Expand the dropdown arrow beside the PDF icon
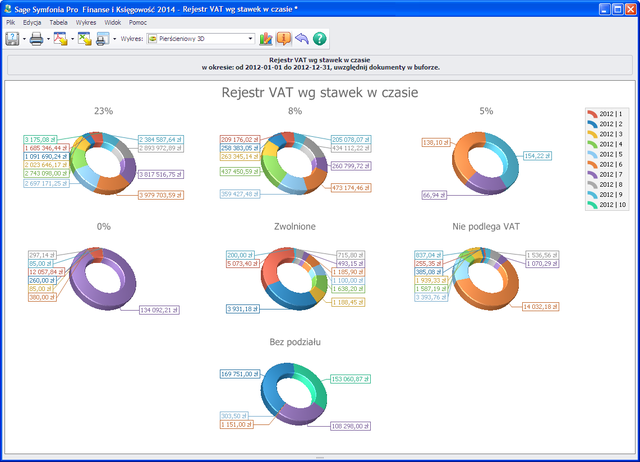The width and height of the screenshot is (640, 462). click(x=72, y=39)
